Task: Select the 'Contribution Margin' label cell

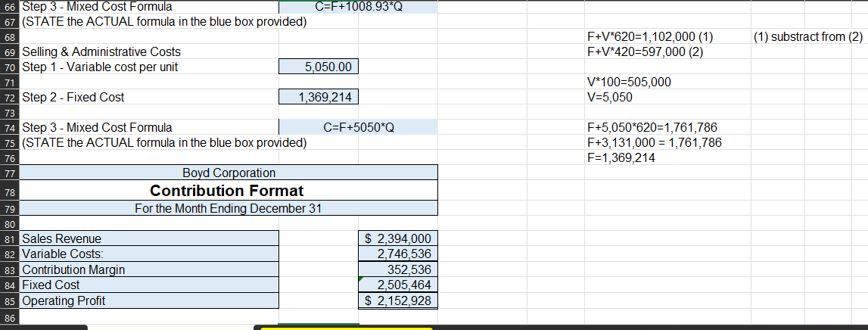Action: tap(150, 269)
